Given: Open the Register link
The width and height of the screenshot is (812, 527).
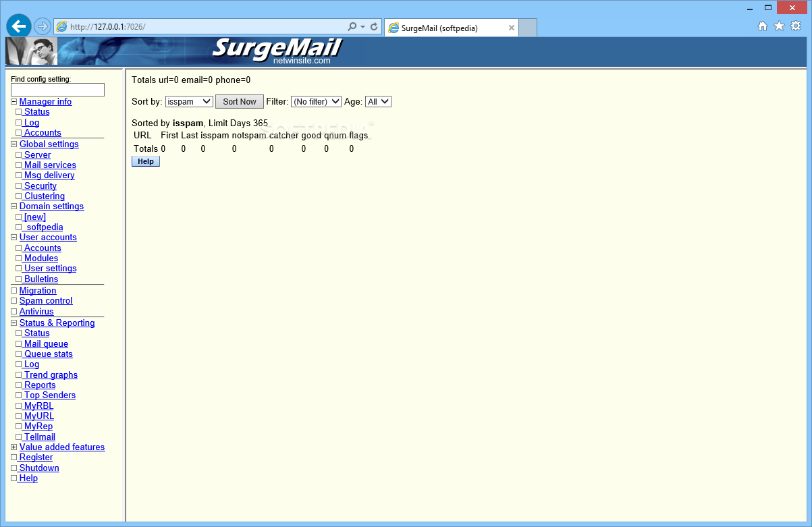Looking at the screenshot, I should [36, 457].
